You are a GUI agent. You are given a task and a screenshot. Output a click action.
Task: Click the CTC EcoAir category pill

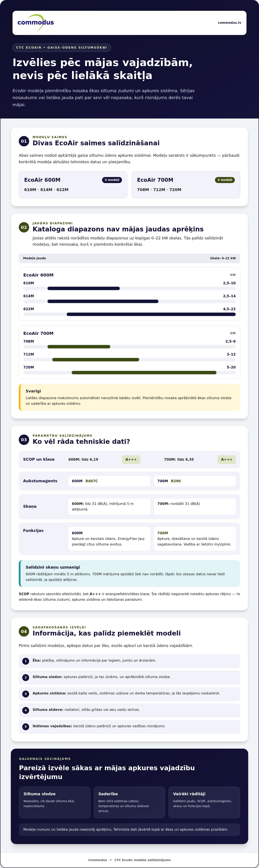[62, 47]
